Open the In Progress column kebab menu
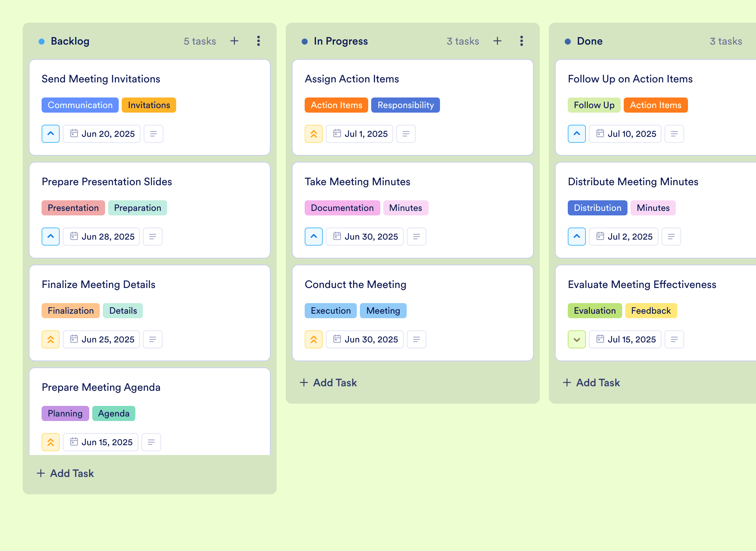The width and height of the screenshot is (756, 551). pyautogui.click(x=522, y=41)
